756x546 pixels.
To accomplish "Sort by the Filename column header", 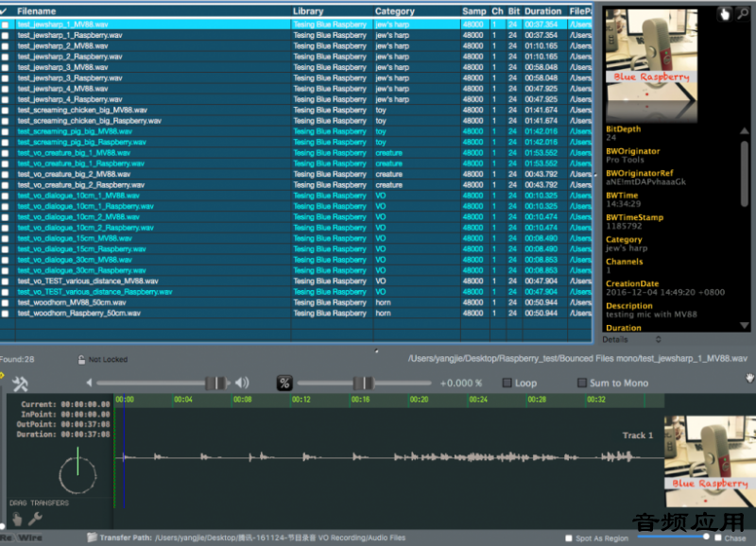I will (153, 11).
